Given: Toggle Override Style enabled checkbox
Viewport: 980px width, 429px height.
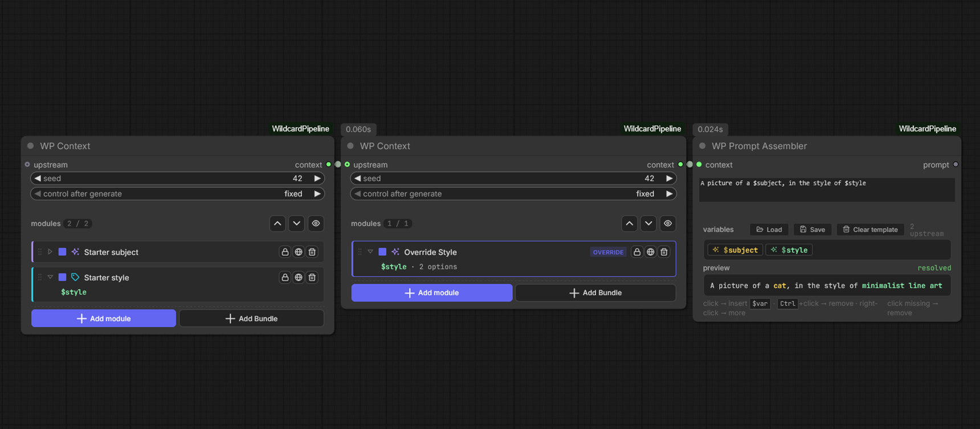Looking at the screenshot, I should pos(383,252).
